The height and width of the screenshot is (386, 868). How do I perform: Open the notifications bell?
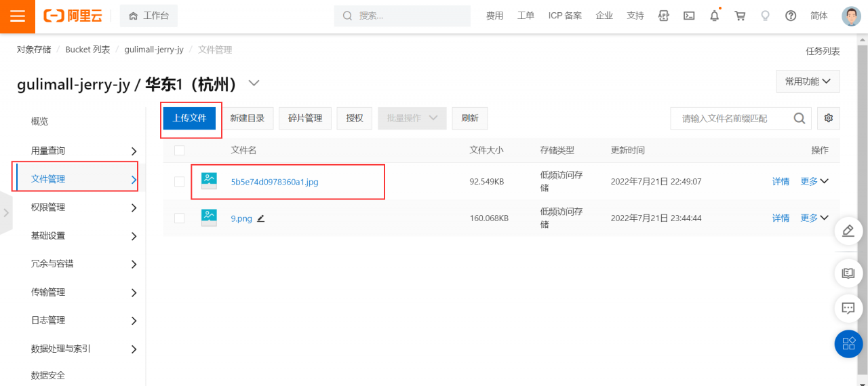(715, 16)
